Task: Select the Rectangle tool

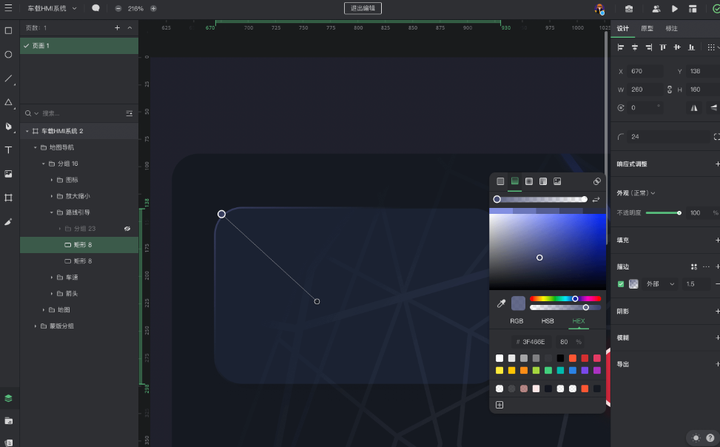Action: tap(8, 31)
